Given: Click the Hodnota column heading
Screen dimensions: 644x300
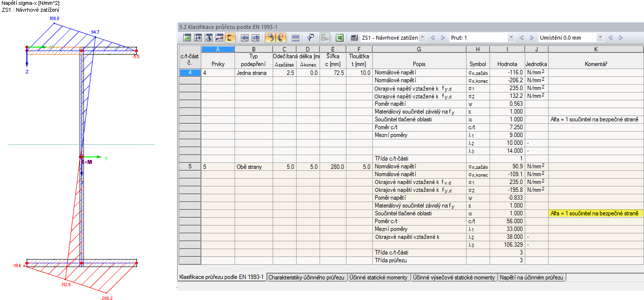Looking at the screenshot, I should pyautogui.click(x=507, y=64).
